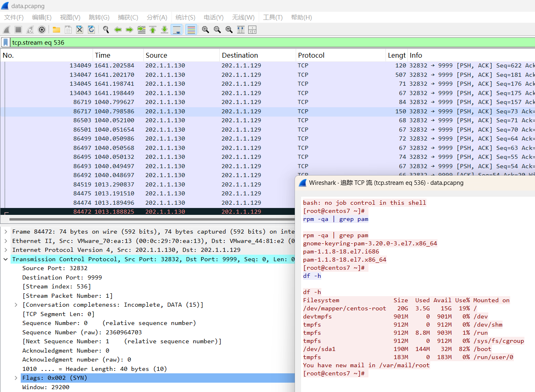This screenshot has width=535, height=392.
Task: Expand the Ethernet II details row
Action: (x=6, y=241)
